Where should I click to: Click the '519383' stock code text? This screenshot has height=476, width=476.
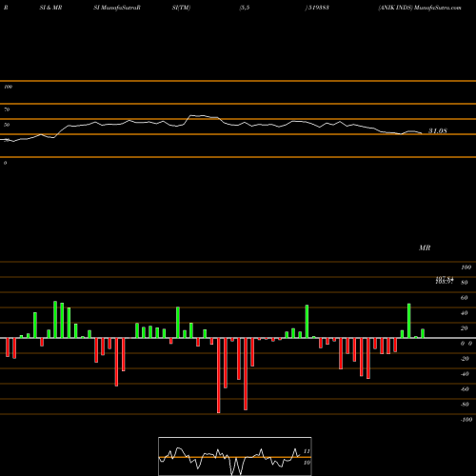coord(318,8)
